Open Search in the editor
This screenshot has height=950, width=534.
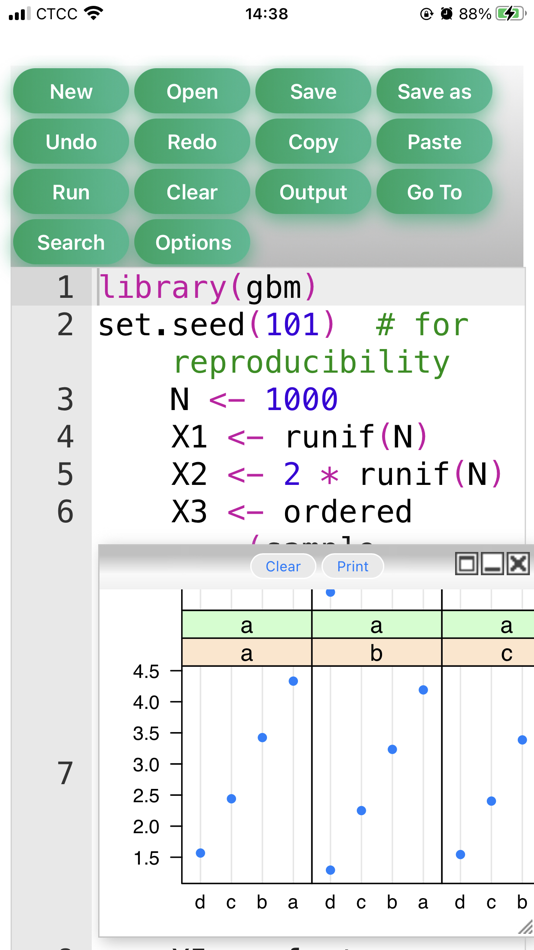[71, 242]
